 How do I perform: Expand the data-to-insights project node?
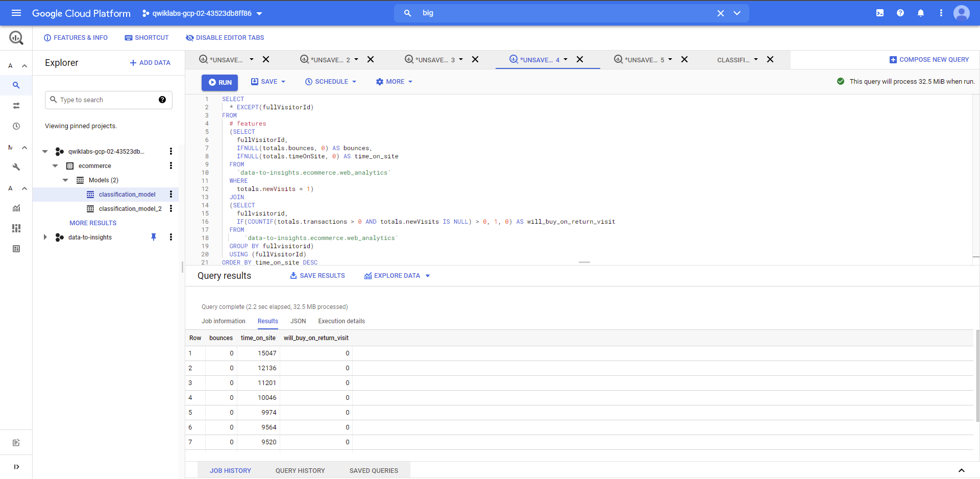45,237
